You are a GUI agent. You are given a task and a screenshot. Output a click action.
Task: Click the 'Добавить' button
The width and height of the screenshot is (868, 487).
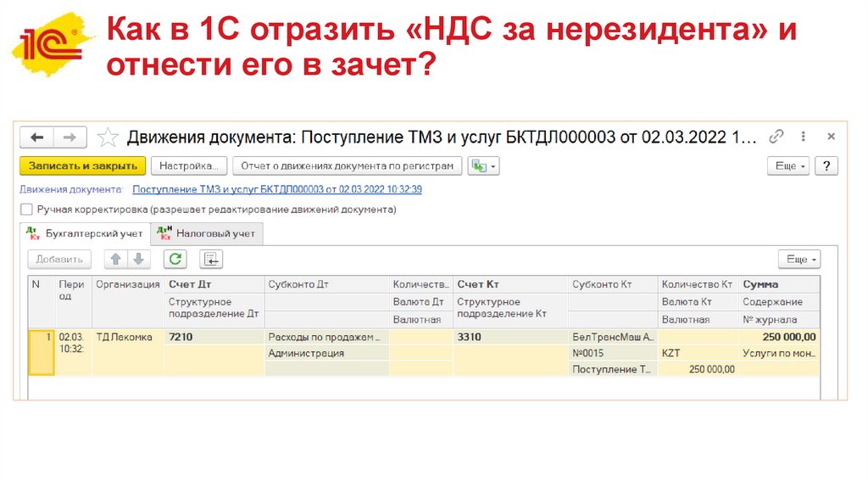point(59,260)
